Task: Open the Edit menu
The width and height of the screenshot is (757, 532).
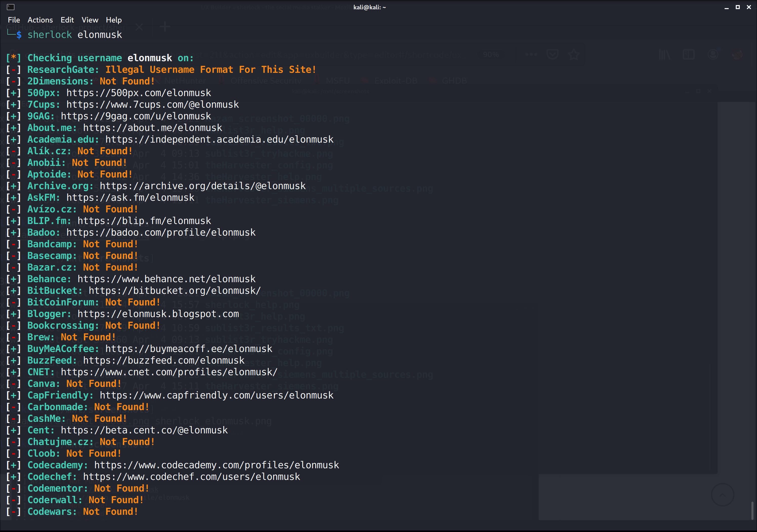Action: [67, 20]
